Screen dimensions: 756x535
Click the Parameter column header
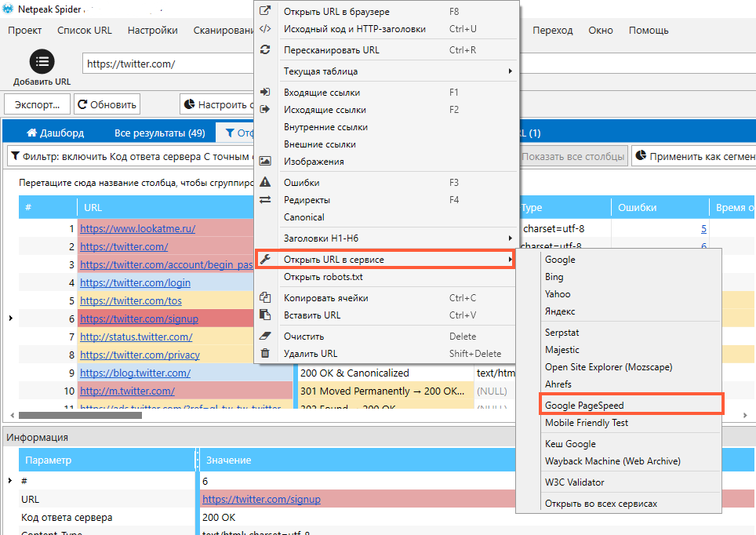(x=107, y=460)
